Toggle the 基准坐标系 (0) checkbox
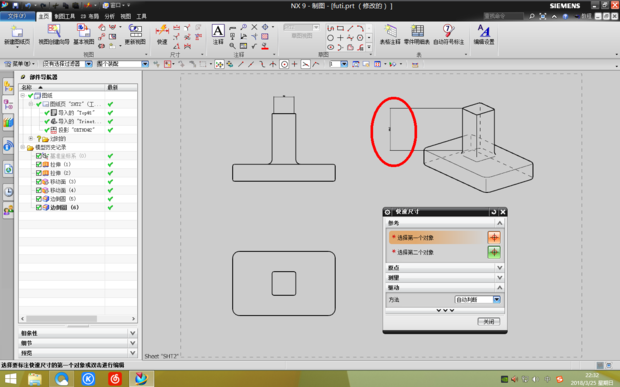620x387 pixels. click(x=39, y=156)
